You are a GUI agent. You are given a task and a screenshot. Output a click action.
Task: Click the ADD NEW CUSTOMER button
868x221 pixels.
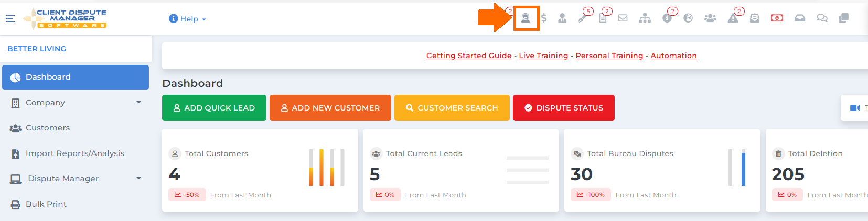point(330,108)
